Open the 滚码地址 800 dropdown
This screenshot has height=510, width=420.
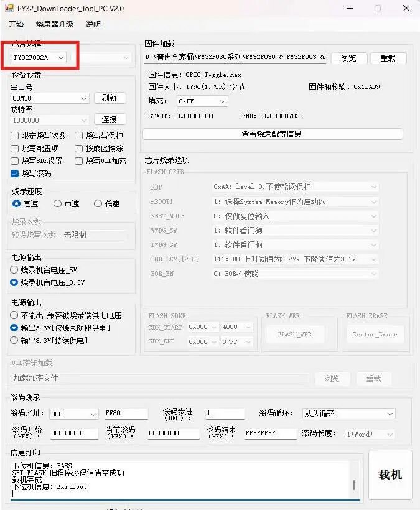pos(73,414)
